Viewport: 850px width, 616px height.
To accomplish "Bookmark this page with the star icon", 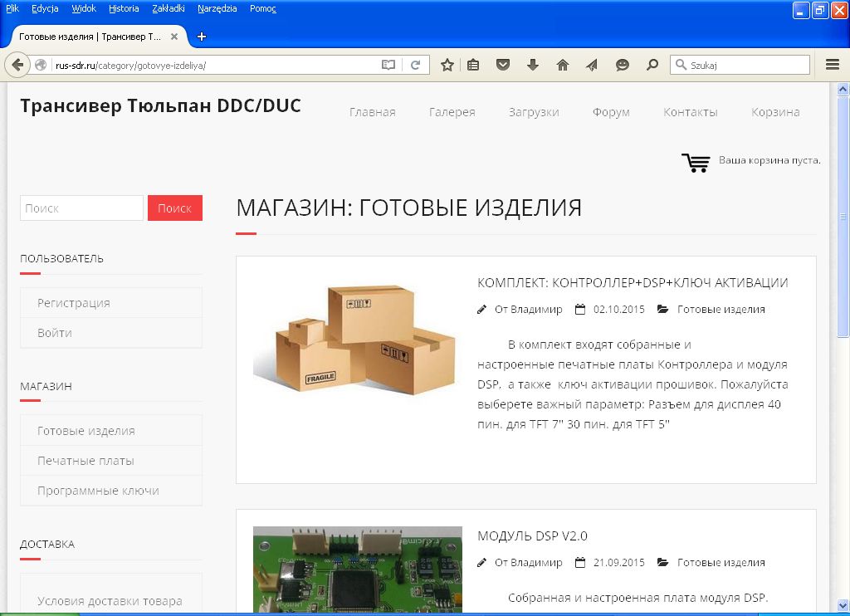I will click(x=447, y=65).
